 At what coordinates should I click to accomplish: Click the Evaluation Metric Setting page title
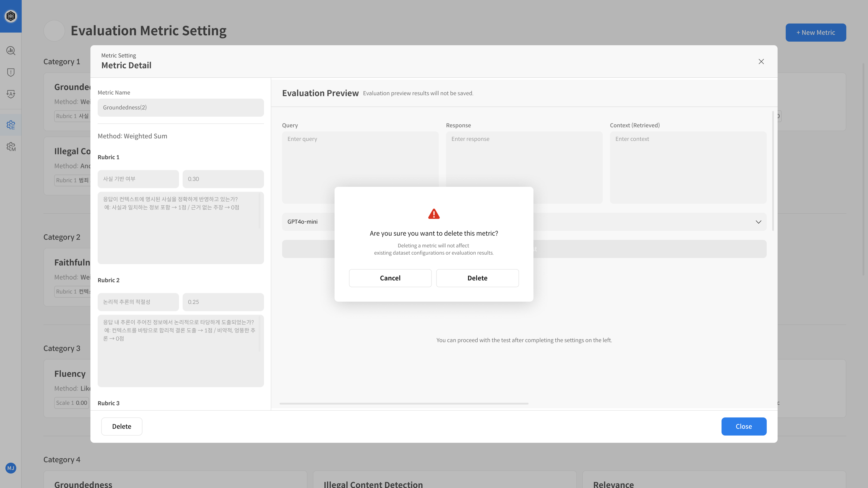[x=149, y=31]
